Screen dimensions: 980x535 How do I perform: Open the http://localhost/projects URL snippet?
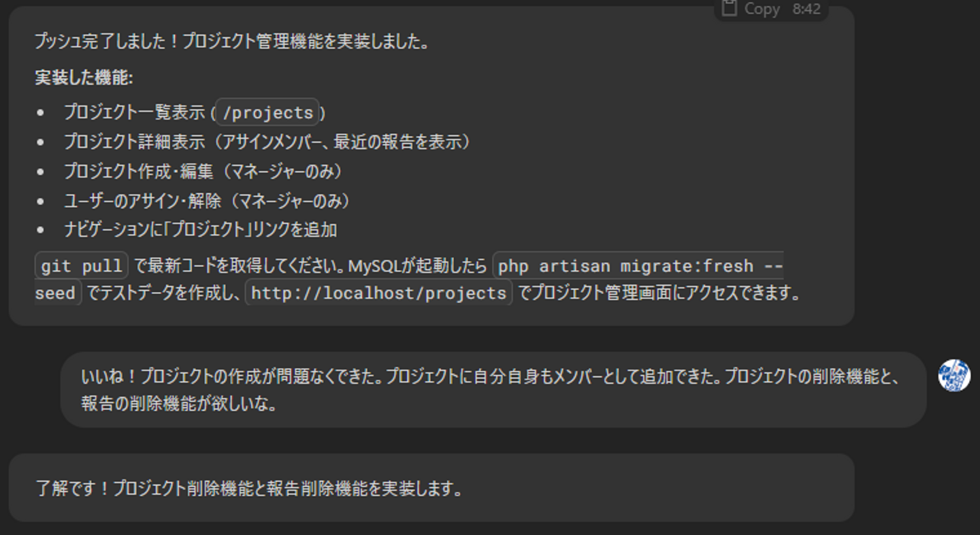(378, 293)
